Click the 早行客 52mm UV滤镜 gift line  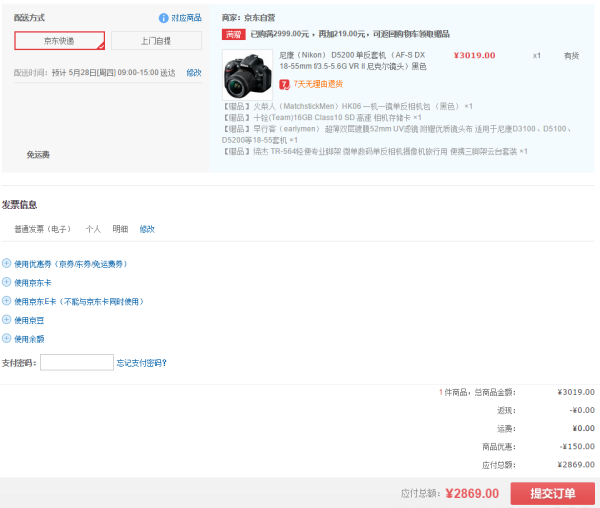[396, 134]
